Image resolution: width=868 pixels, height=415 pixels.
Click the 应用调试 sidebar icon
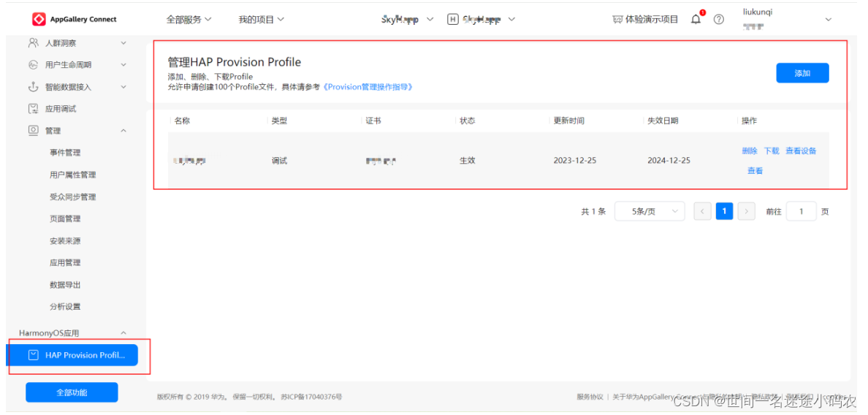coord(33,108)
